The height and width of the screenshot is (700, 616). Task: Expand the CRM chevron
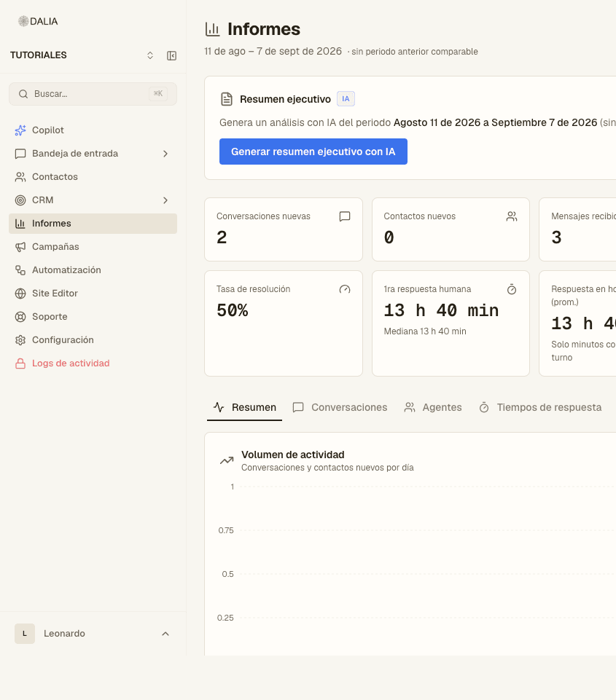[x=165, y=200]
